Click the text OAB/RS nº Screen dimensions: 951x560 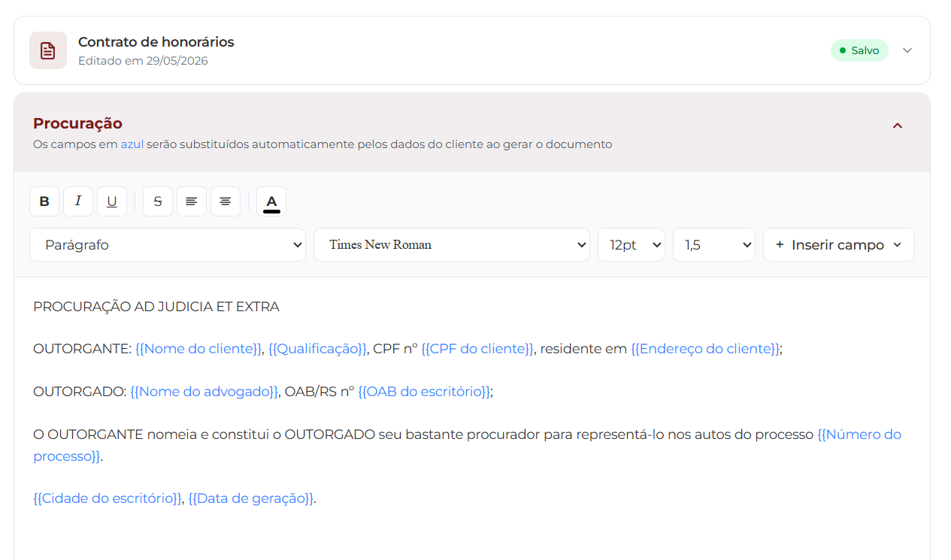click(320, 392)
